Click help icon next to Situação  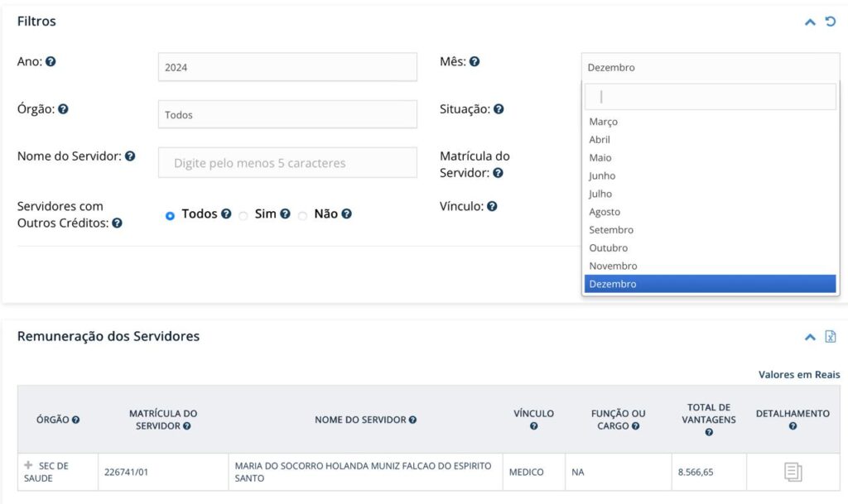click(499, 109)
